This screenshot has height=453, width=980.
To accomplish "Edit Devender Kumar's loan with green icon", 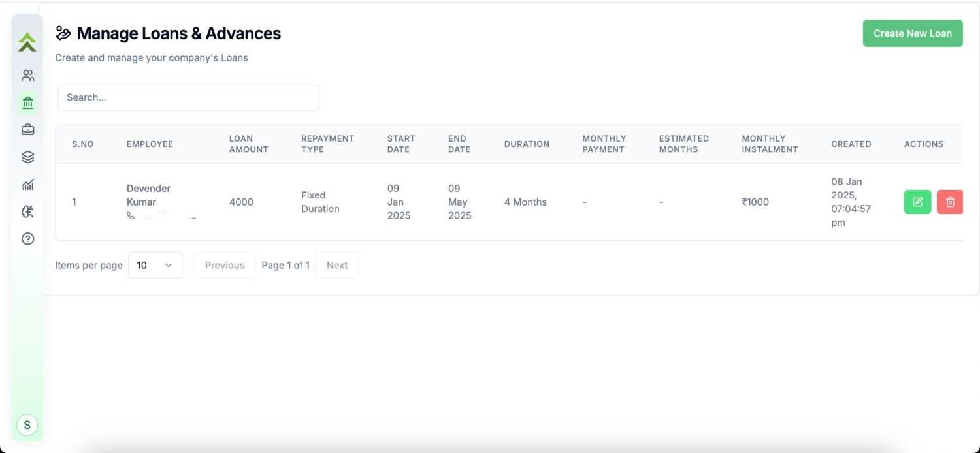I will (x=917, y=202).
